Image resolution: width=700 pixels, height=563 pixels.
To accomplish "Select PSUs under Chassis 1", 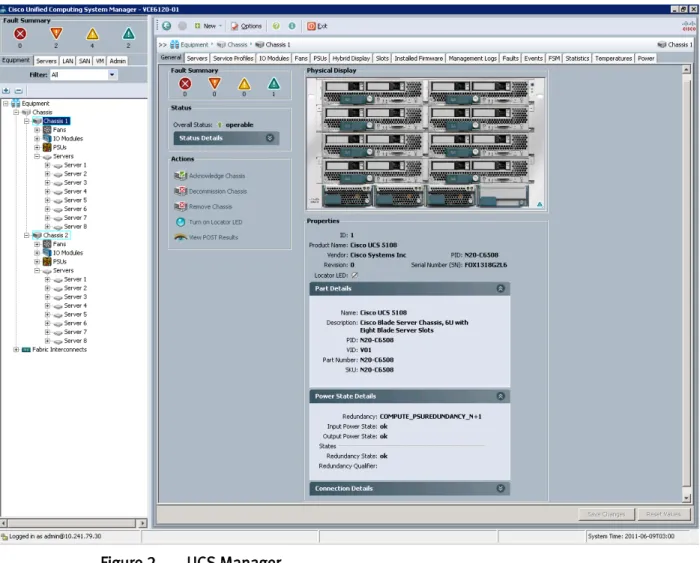I will (x=59, y=147).
